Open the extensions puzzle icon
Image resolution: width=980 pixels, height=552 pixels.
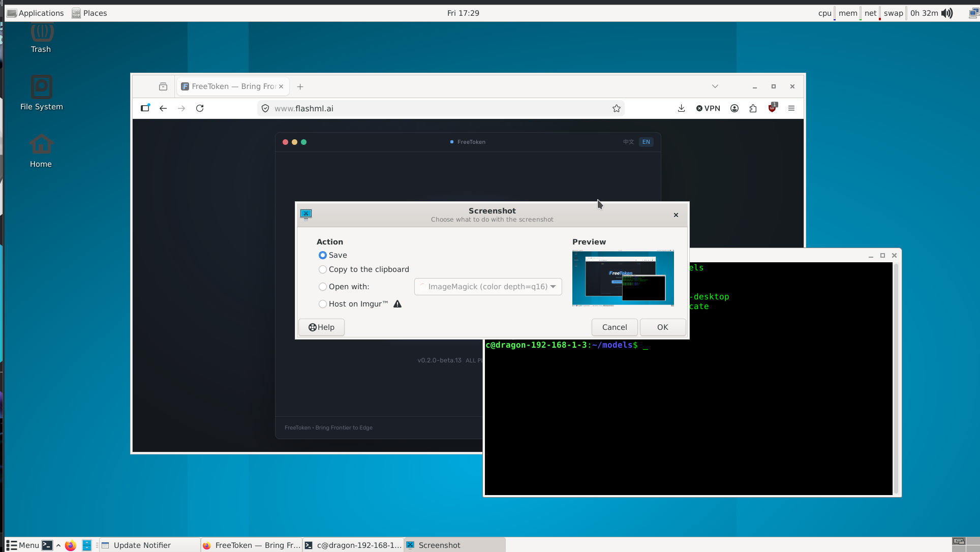click(x=753, y=108)
